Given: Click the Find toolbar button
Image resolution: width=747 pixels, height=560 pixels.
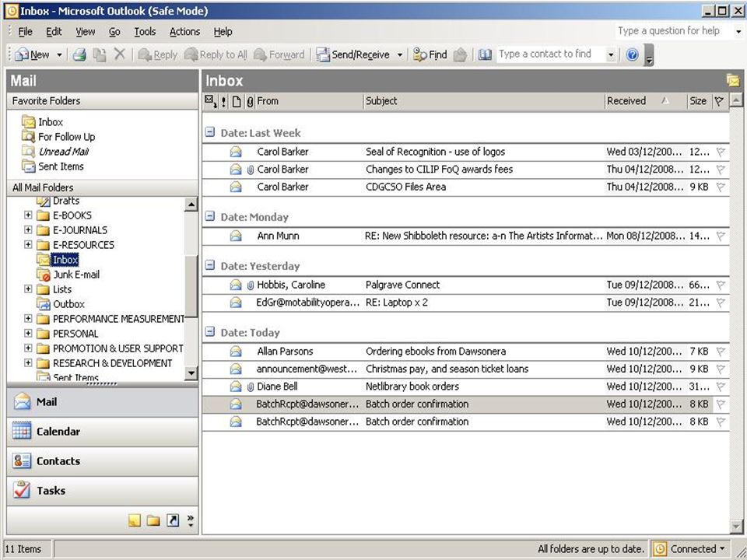Looking at the screenshot, I should [x=430, y=54].
